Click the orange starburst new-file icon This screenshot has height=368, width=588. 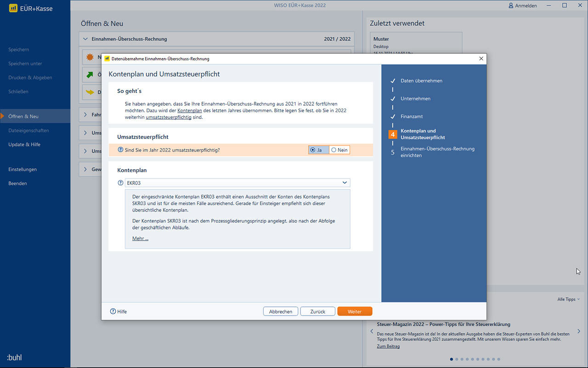pos(90,57)
